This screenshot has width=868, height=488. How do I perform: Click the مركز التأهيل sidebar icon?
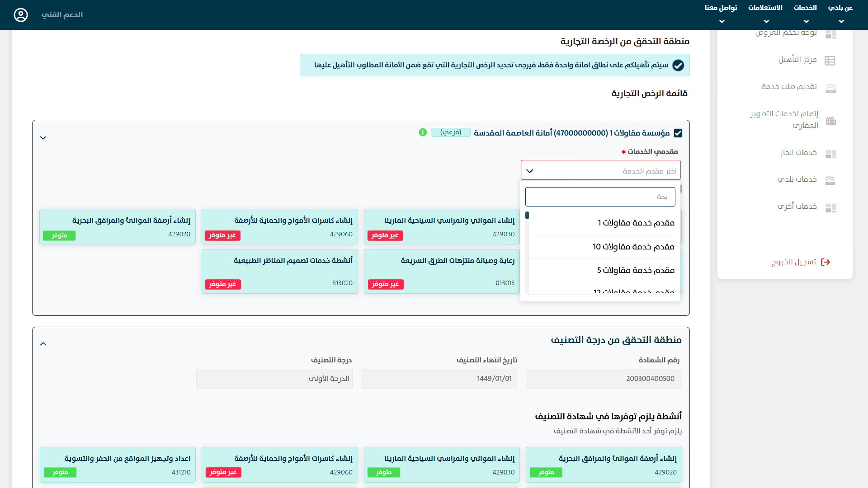point(830,61)
